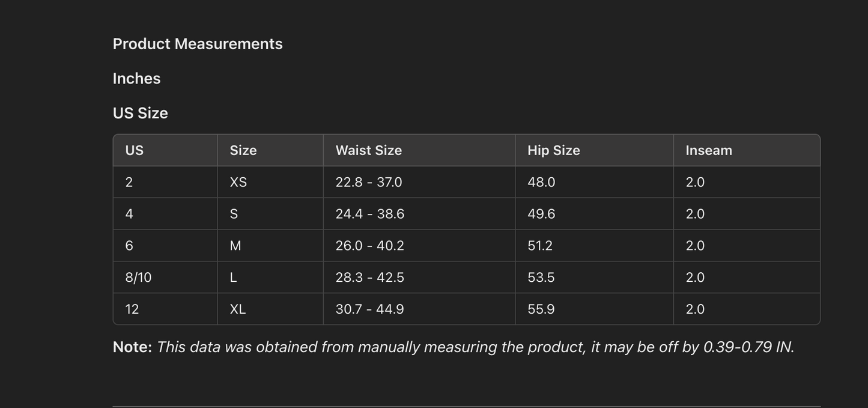The image size is (868, 408).
Task: Click the 8/10 US size cell
Action: click(138, 278)
